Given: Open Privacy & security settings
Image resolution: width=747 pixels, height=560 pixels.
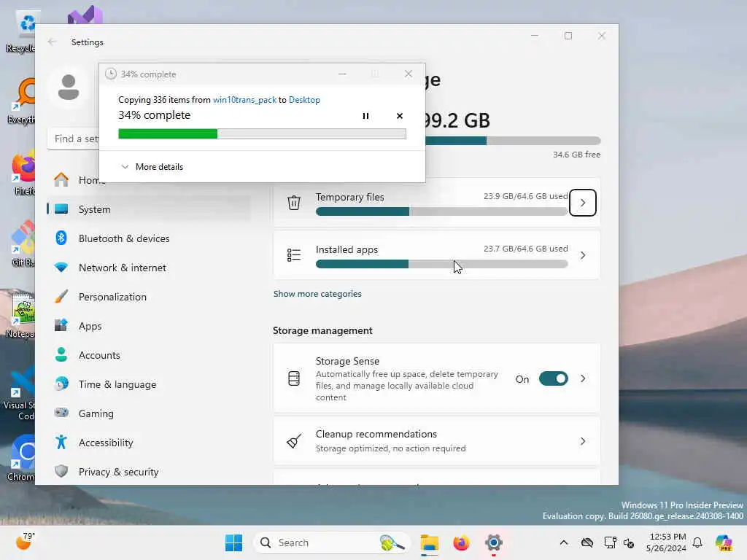Looking at the screenshot, I should coord(149,472).
